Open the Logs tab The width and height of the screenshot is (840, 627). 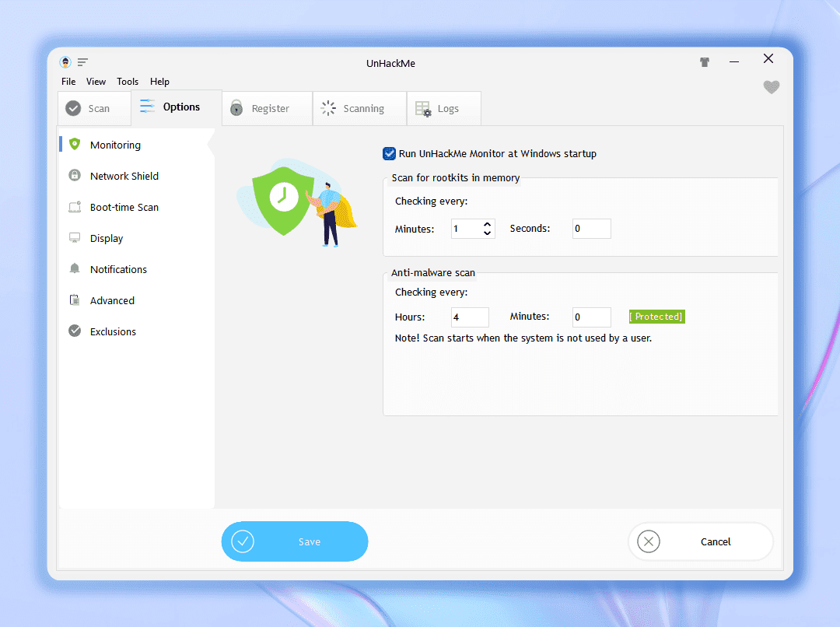(444, 108)
